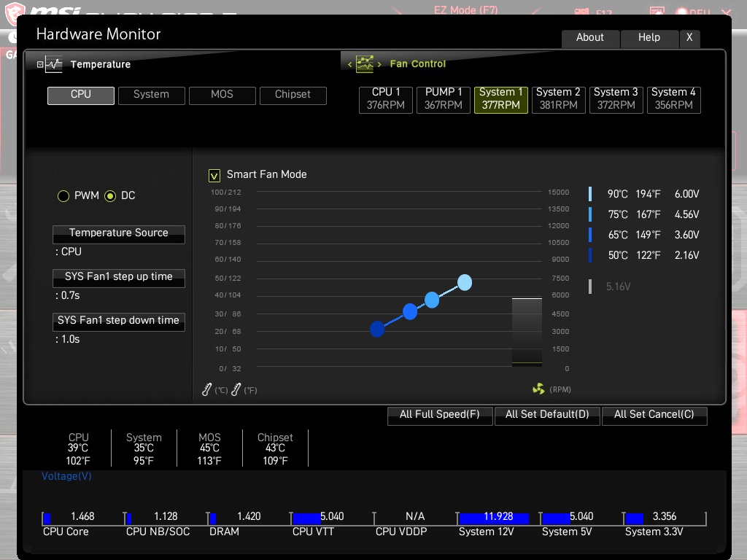Disable Smart Fan Mode checkbox
This screenshot has height=560, width=747.
[214, 176]
